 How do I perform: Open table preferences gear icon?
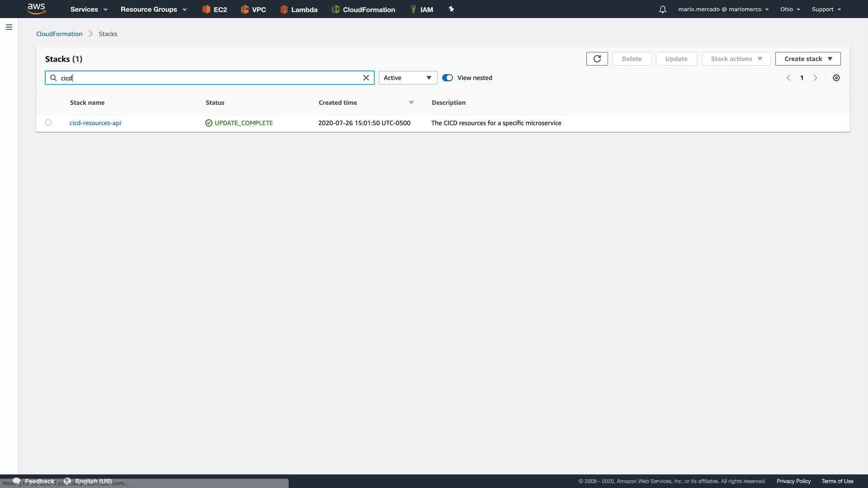(836, 78)
